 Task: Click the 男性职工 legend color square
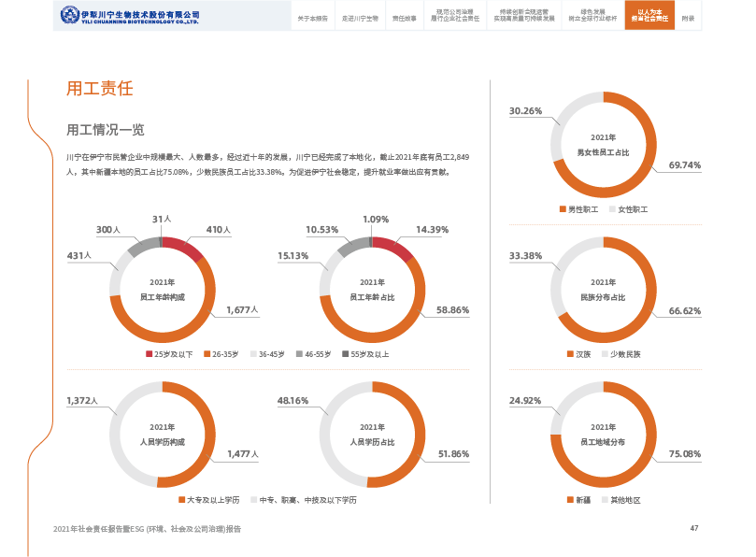pos(563,209)
